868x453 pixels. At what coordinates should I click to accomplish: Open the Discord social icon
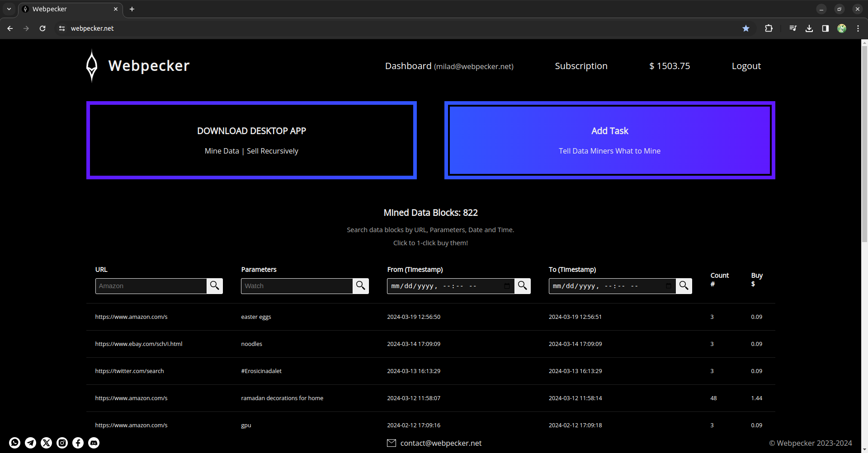point(94,443)
